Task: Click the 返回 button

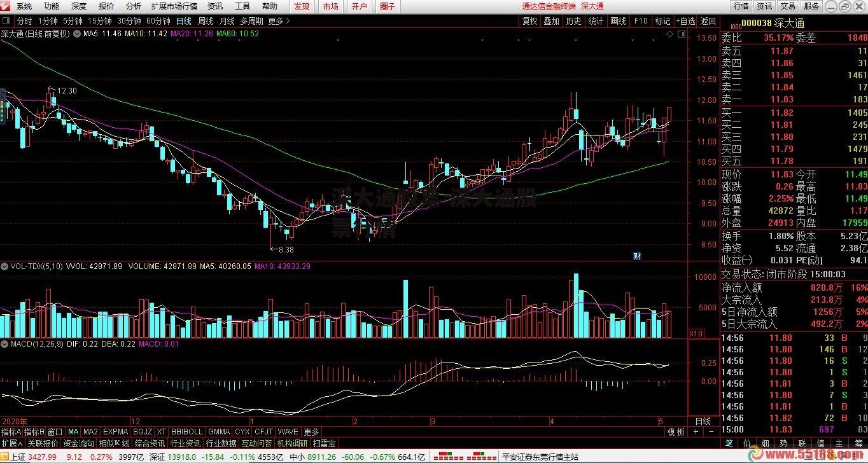Action: [x=708, y=21]
